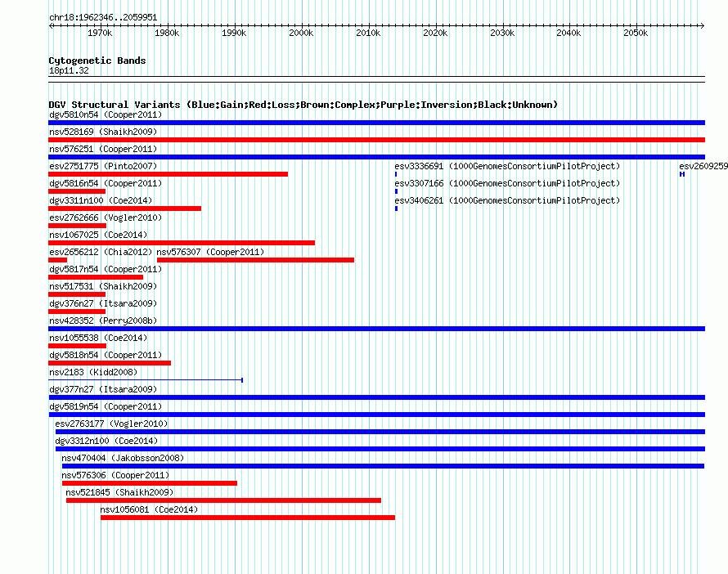Select the nsv576307 (Cooper2011) label
This screenshot has height=574, width=728.
click(x=210, y=252)
